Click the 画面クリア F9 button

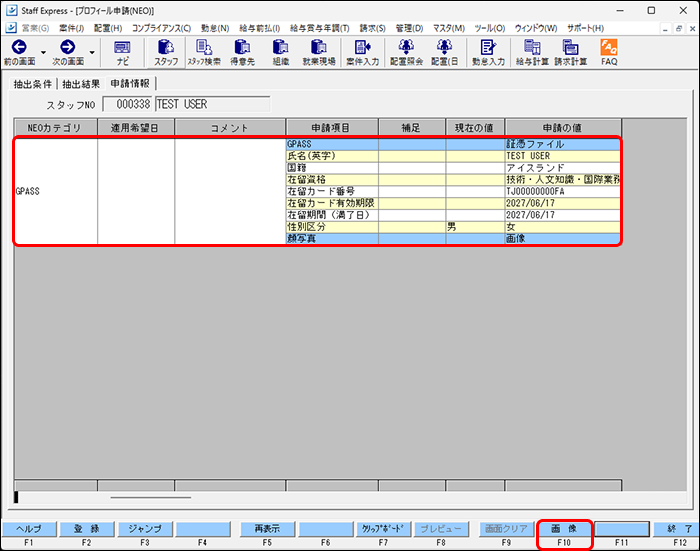pos(506,529)
